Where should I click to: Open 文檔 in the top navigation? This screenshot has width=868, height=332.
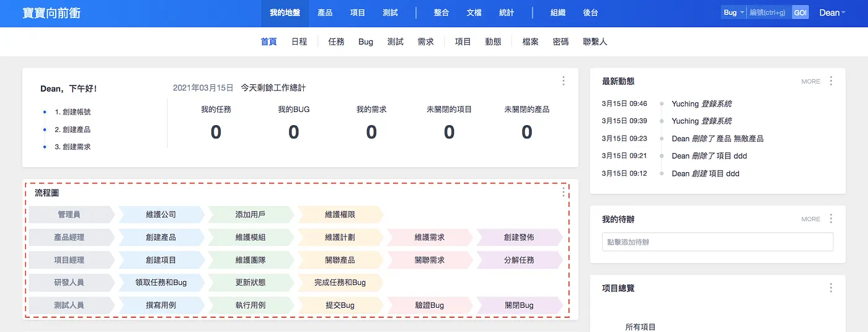[474, 13]
